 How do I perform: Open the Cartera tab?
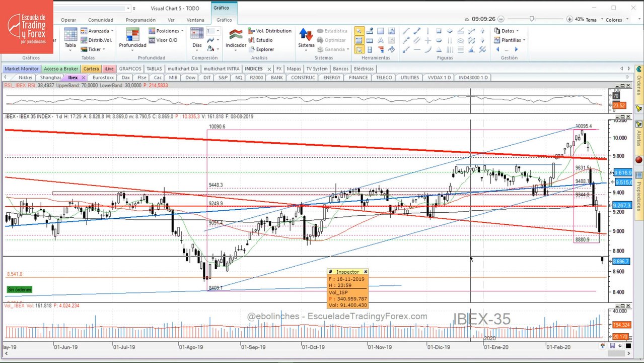point(91,69)
